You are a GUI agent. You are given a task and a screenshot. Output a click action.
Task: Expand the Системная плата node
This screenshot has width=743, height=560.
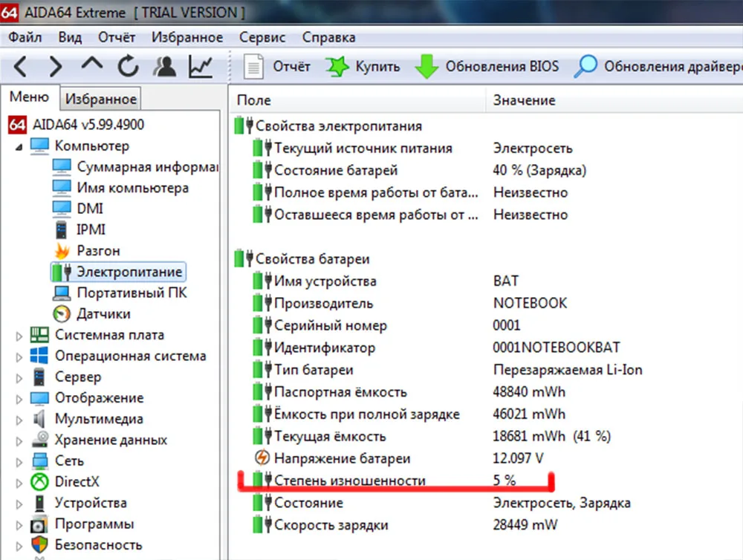19,336
